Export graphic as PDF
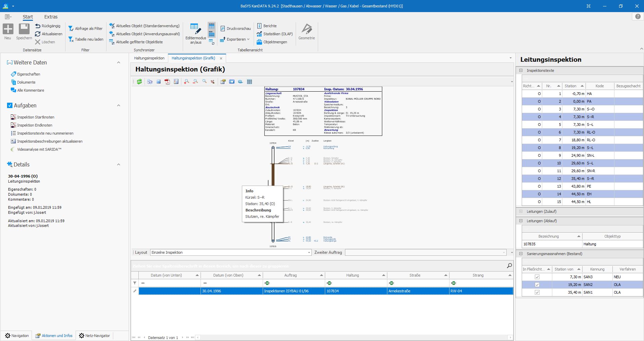 (x=167, y=82)
